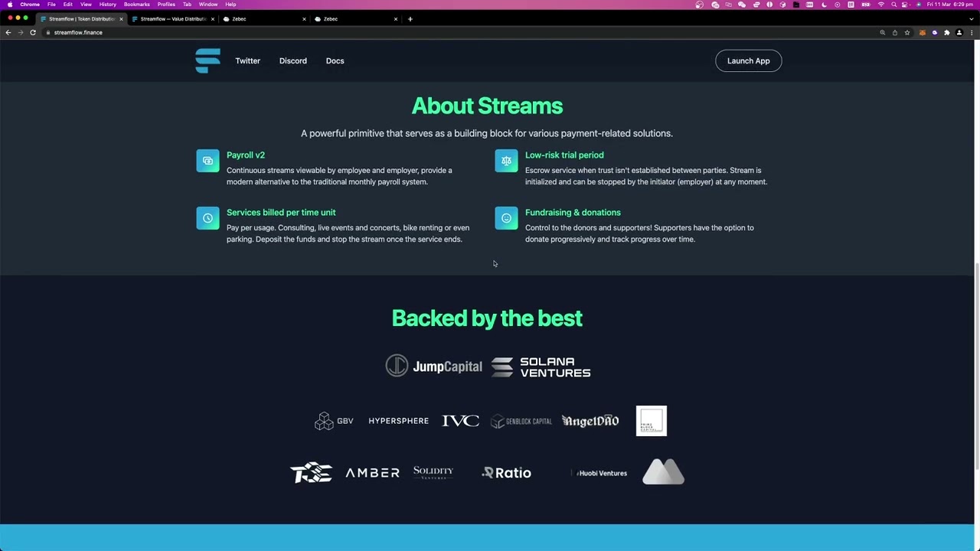Click the 'About Streams' heading
Image resolution: width=980 pixels, height=551 pixels.
(487, 106)
